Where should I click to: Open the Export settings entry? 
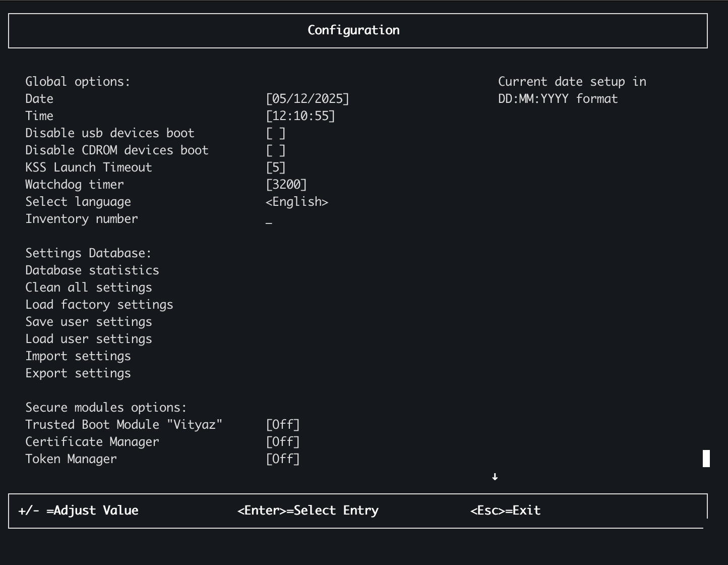tap(78, 373)
